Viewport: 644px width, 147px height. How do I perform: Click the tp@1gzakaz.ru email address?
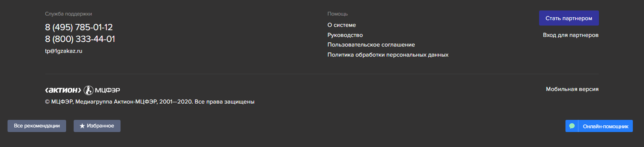[x=64, y=51]
